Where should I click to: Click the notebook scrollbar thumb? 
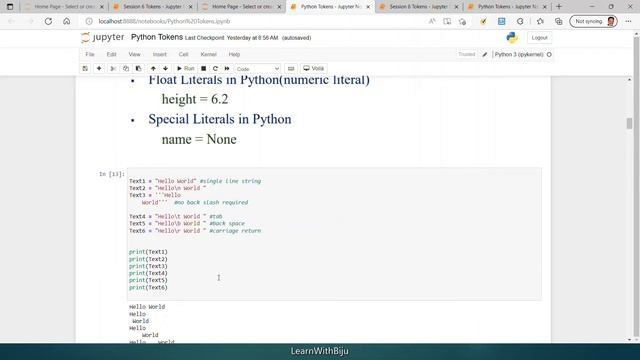click(629, 123)
